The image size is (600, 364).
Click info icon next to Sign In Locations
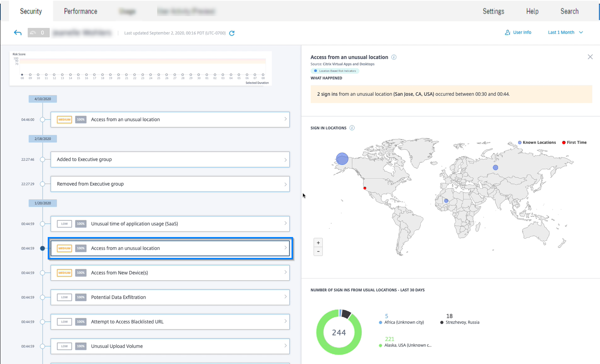tap(352, 128)
